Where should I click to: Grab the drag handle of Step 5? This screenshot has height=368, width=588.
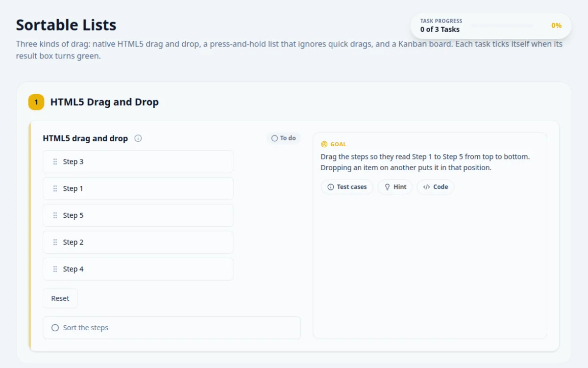click(55, 216)
